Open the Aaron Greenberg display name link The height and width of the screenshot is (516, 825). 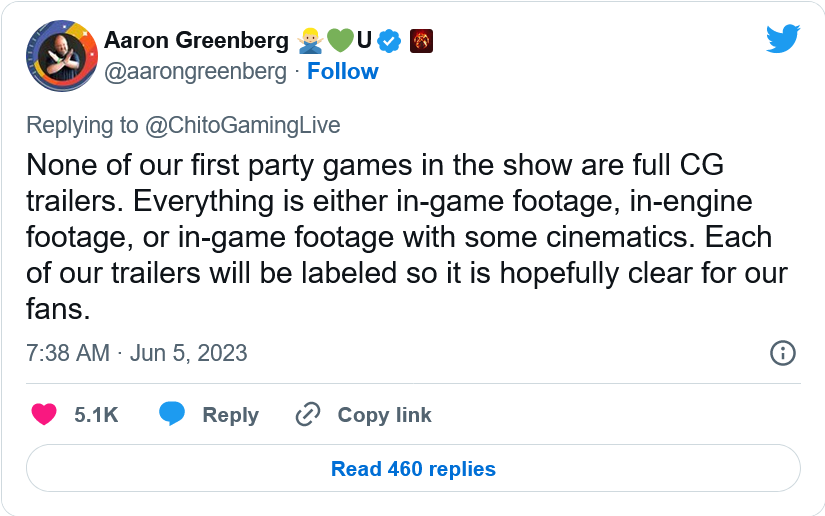196,41
